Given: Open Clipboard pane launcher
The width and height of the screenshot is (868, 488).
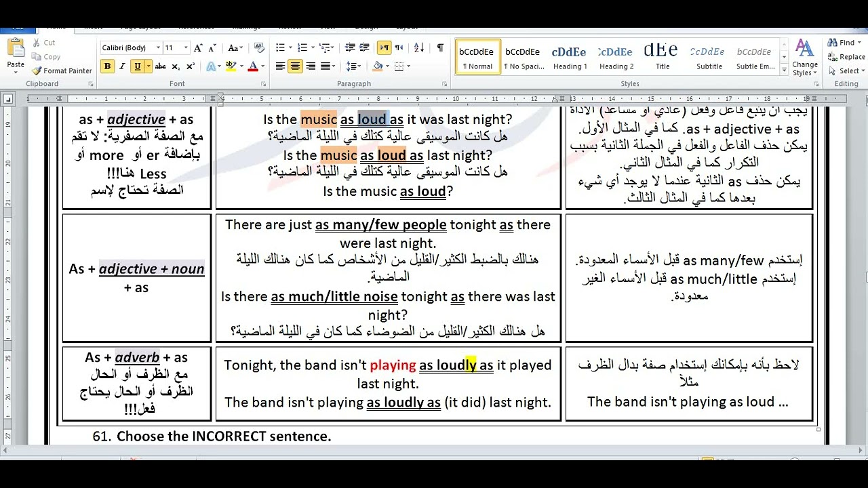Looking at the screenshot, I should pos(91,84).
